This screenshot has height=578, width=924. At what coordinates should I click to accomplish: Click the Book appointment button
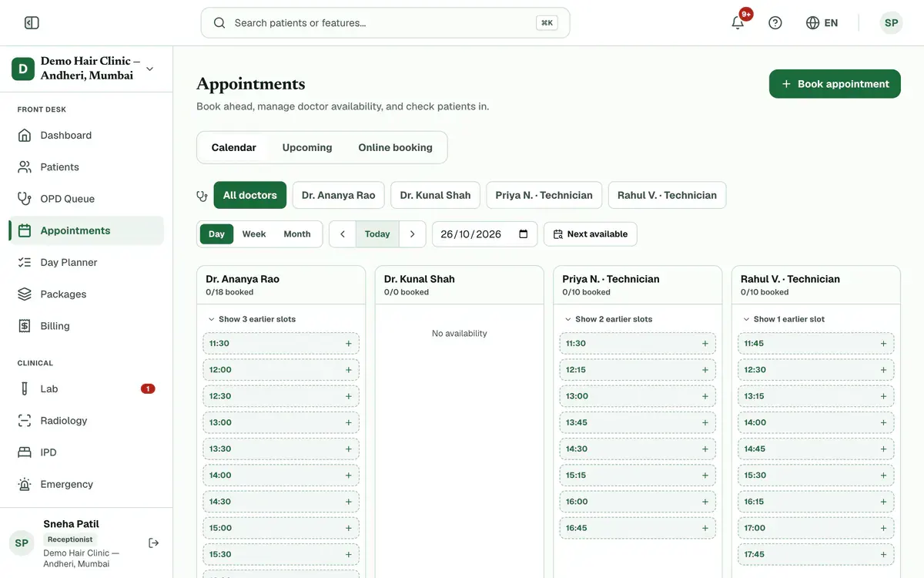(835, 84)
